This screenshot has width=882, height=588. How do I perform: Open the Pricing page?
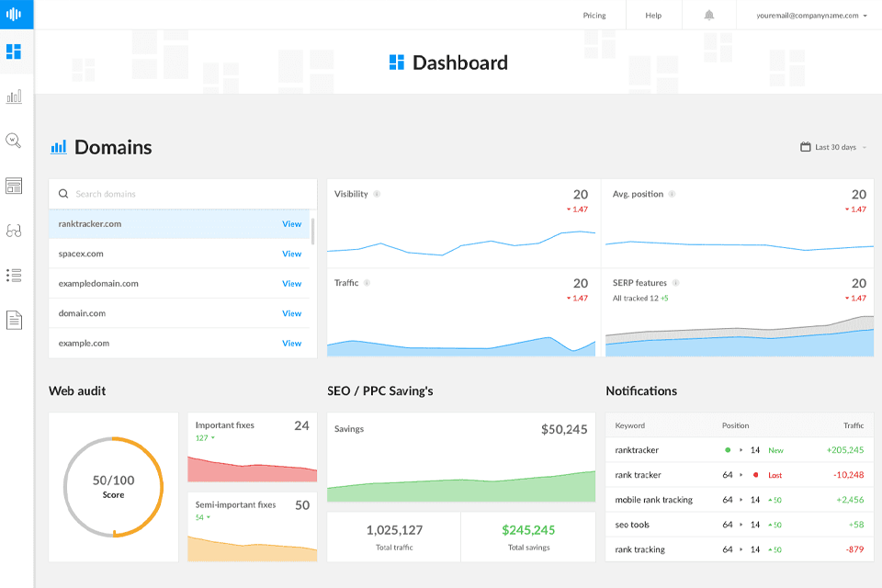click(594, 15)
